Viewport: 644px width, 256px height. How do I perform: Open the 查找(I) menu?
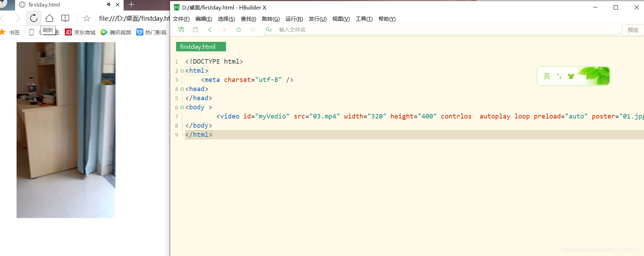(x=249, y=19)
